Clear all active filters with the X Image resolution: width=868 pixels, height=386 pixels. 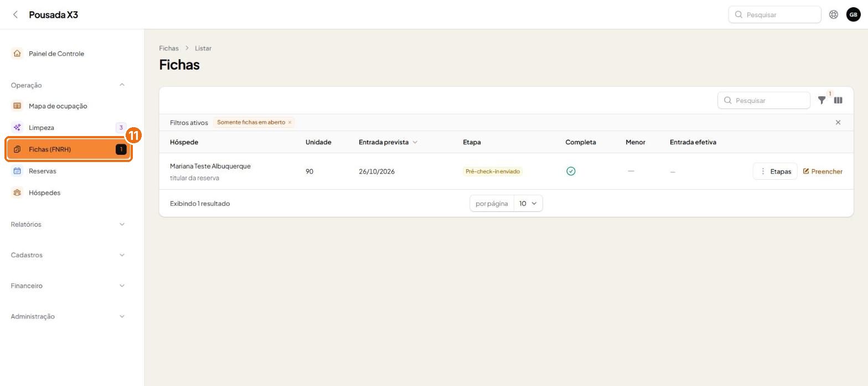click(x=838, y=123)
